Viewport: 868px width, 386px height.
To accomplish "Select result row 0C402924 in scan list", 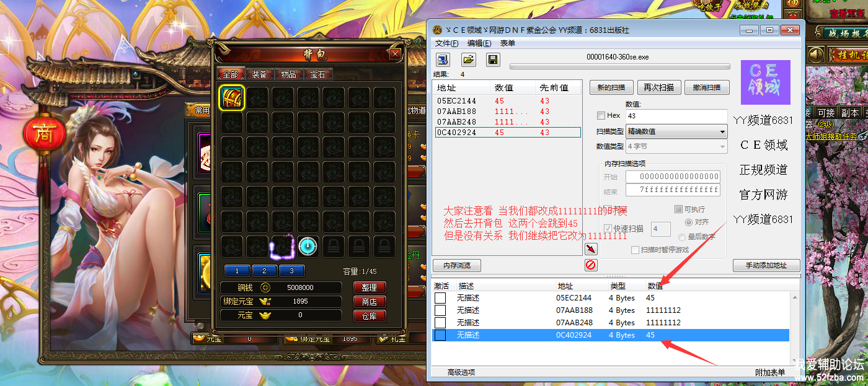I will pyautogui.click(x=507, y=132).
